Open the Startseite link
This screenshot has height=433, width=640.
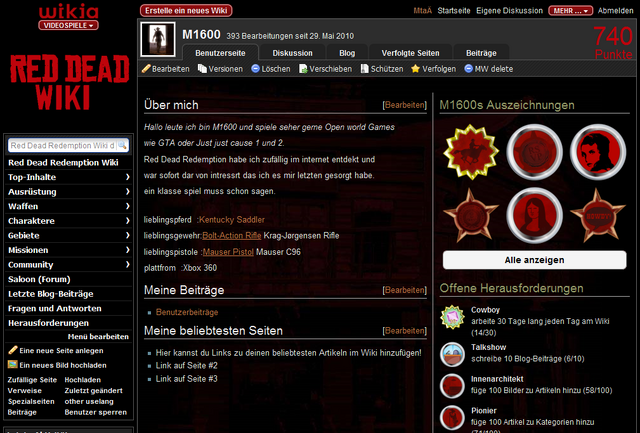454,11
